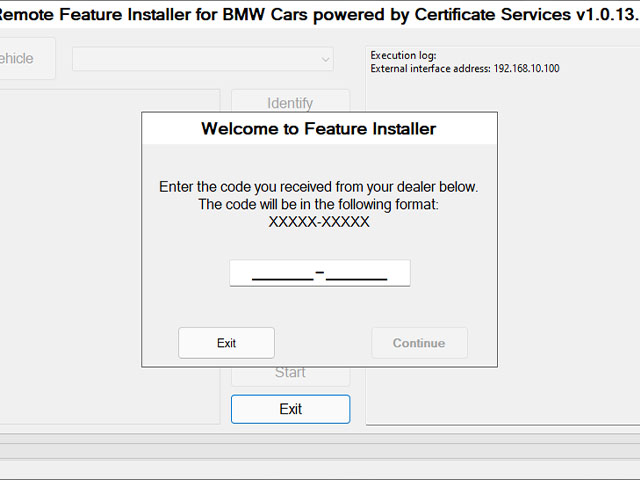Screen dimensions: 640x480
Task: Open the vehicle selection dropdown arrow
Action: click(325, 60)
